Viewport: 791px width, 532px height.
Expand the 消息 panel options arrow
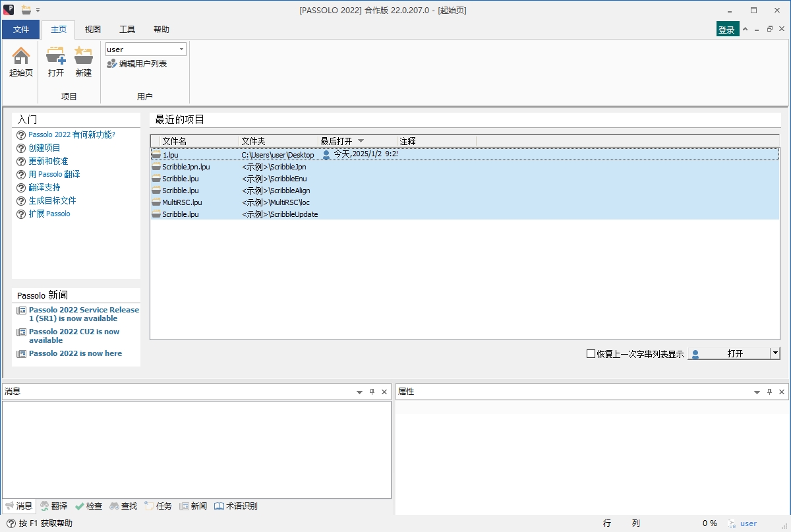[359, 392]
